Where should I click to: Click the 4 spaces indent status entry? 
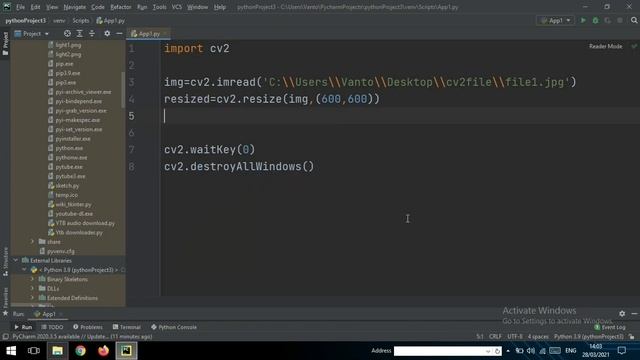(x=538, y=337)
